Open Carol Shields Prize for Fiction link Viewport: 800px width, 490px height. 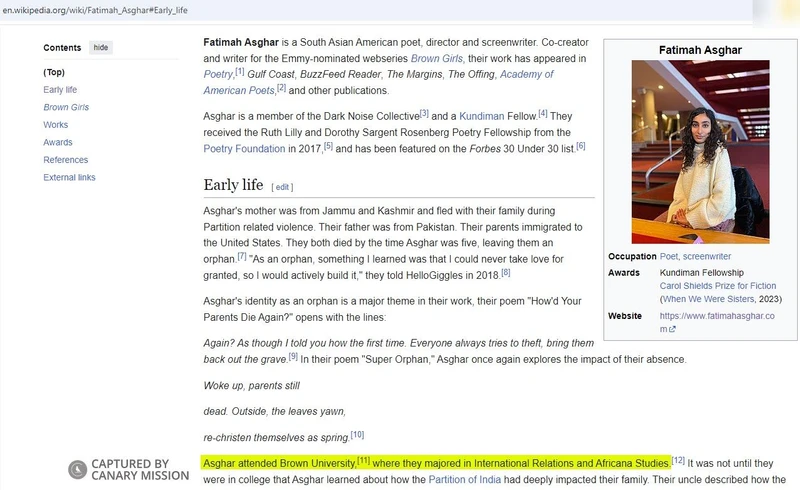pyautogui.click(x=718, y=286)
